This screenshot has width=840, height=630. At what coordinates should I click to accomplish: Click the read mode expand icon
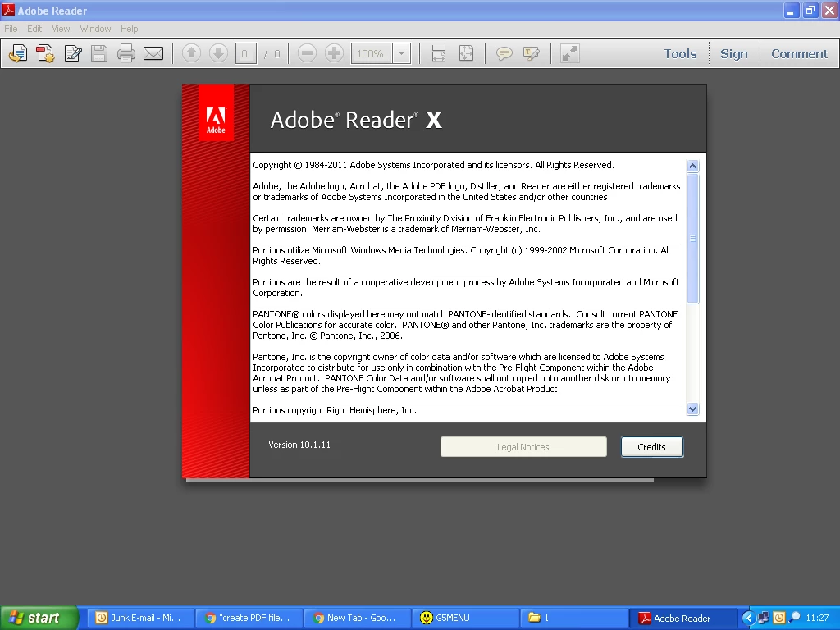pyautogui.click(x=570, y=53)
